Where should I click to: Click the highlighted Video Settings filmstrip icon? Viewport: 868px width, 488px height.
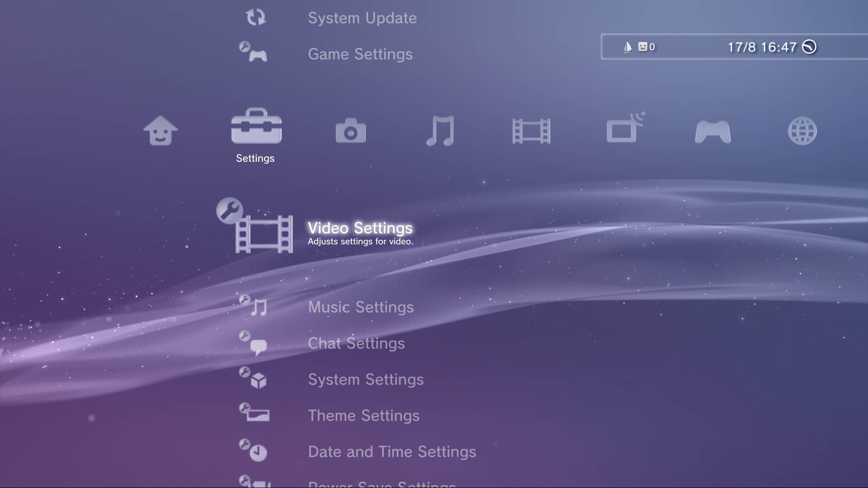[x=255, y=225]
